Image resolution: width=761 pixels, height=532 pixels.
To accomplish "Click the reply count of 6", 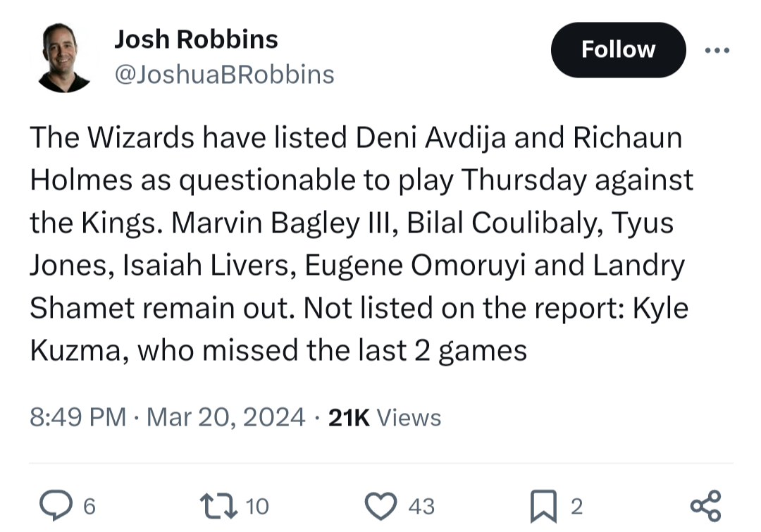I will pyautogui.click(x=89, y=506).
